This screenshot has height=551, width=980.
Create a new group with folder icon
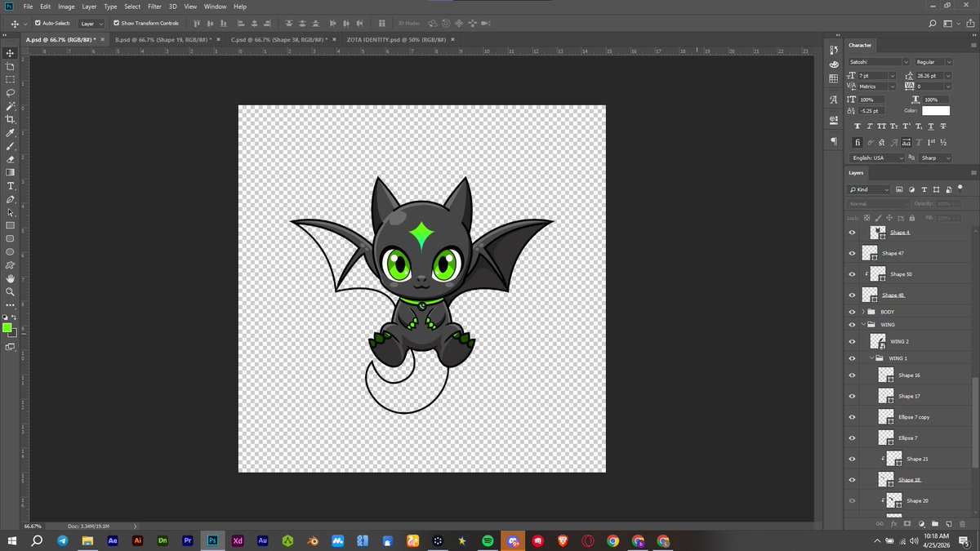(x=934, y=523)
